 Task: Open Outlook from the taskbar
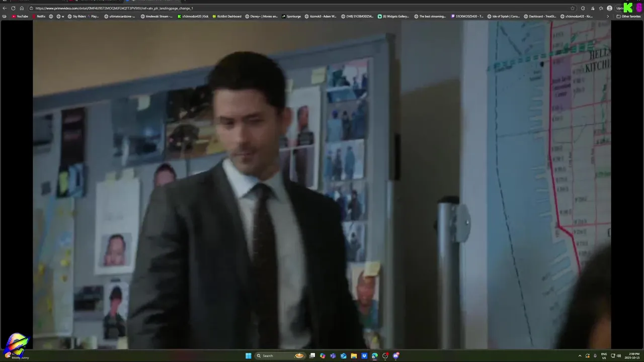tap(343, 355)
